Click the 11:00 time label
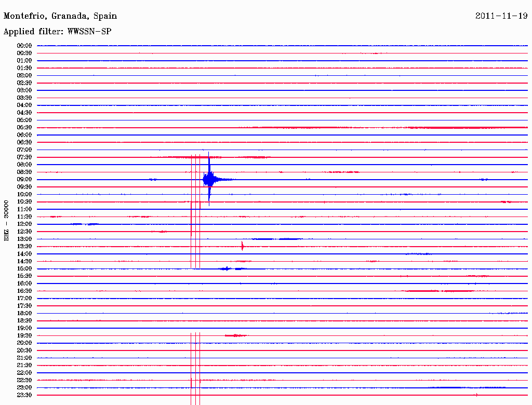 click(x=24, y=209)
